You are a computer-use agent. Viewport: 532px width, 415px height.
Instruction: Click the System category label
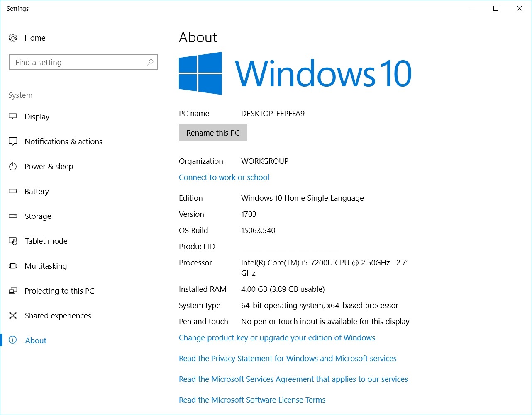tap(20, 95)
